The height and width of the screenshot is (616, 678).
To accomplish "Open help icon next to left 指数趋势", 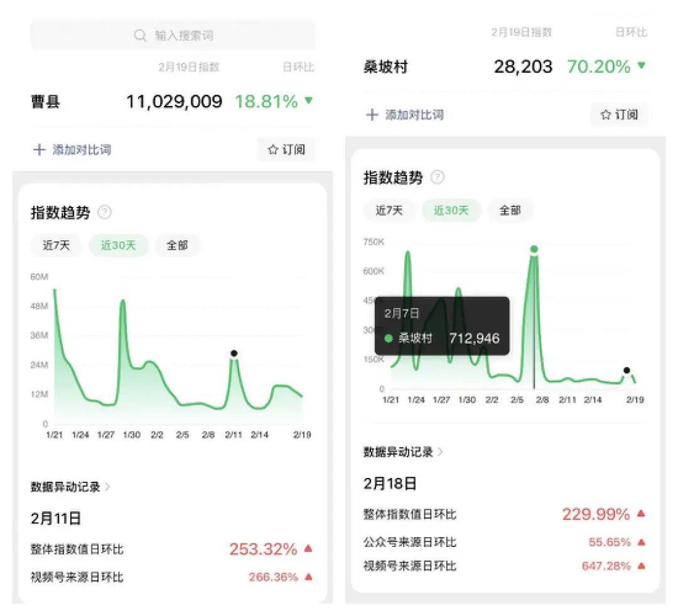I will pyautogui.click(x=105, y=213).
